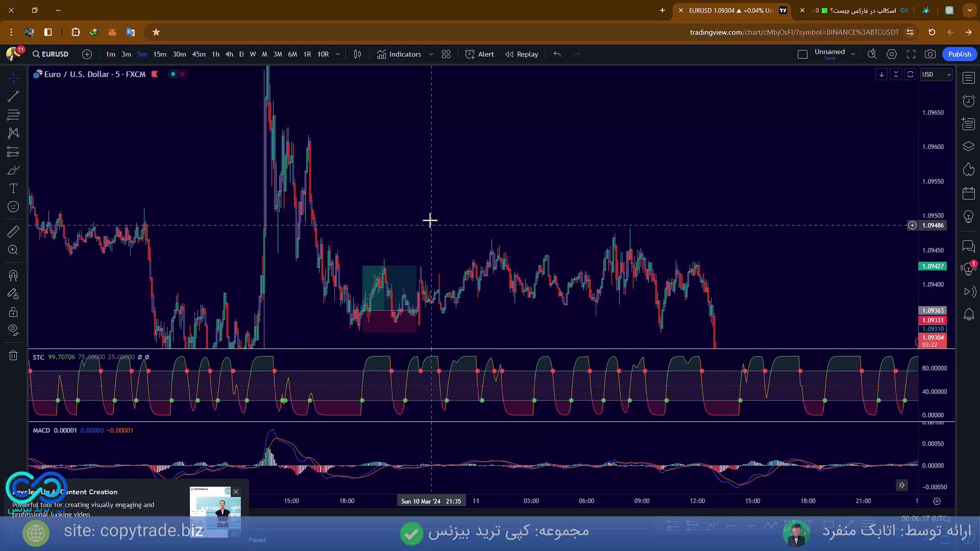This screenshot has width=980, height=551.
Task: Toggle lock all drawing tools
Action: click(13, 312)
